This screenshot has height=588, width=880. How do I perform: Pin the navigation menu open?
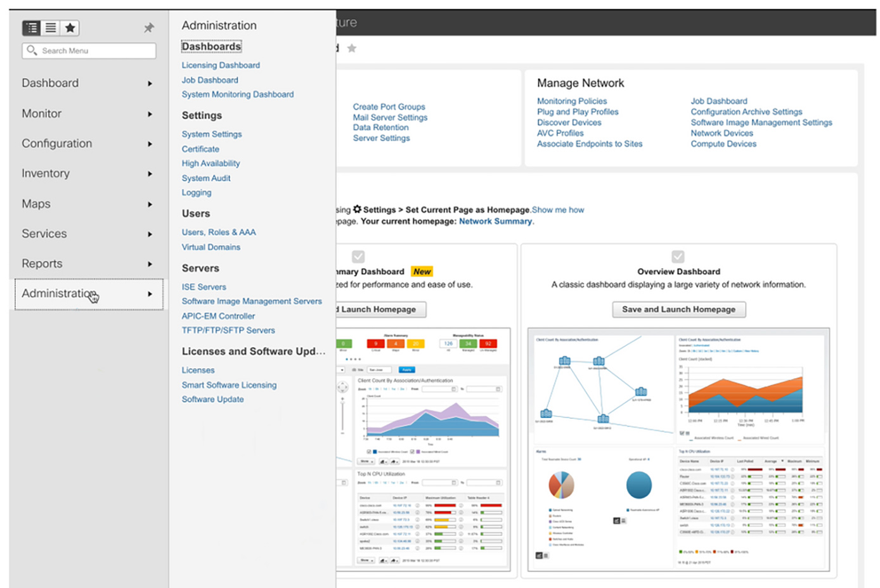coord(148,28)
